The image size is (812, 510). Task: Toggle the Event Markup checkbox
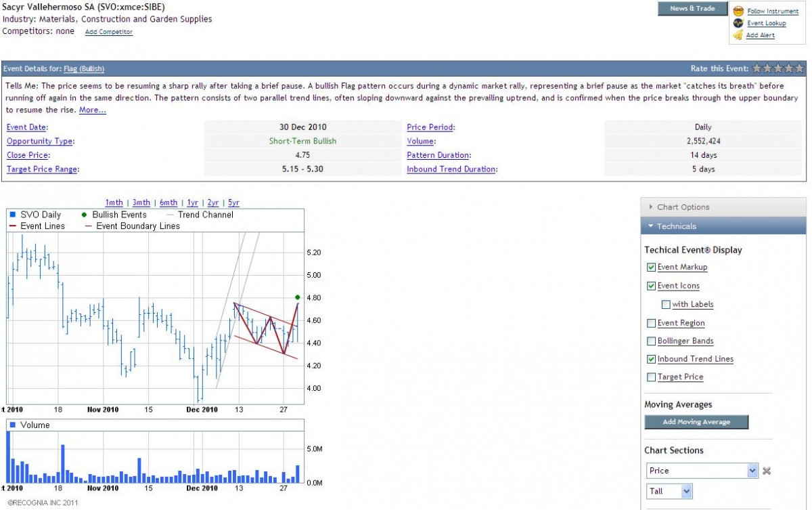(x=651, y=267)
